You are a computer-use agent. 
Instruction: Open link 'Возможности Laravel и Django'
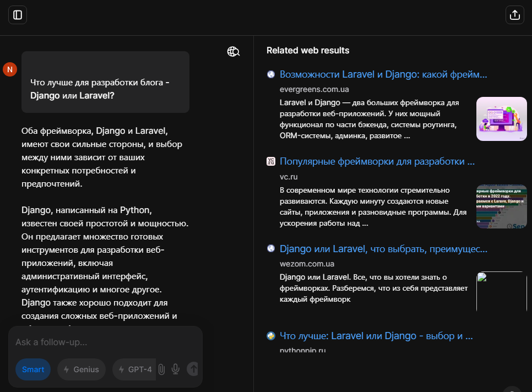(x=383, y=74)
